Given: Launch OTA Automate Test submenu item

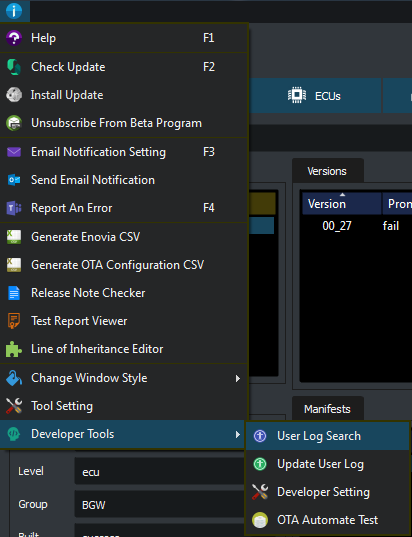Looking at the screenshot, I should [x=328, y=520].
